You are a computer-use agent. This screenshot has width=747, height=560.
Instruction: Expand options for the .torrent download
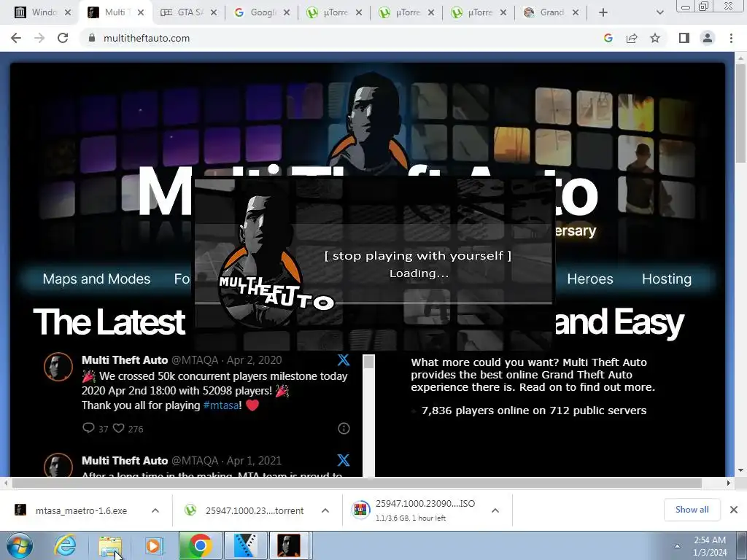tap(325, 510)
